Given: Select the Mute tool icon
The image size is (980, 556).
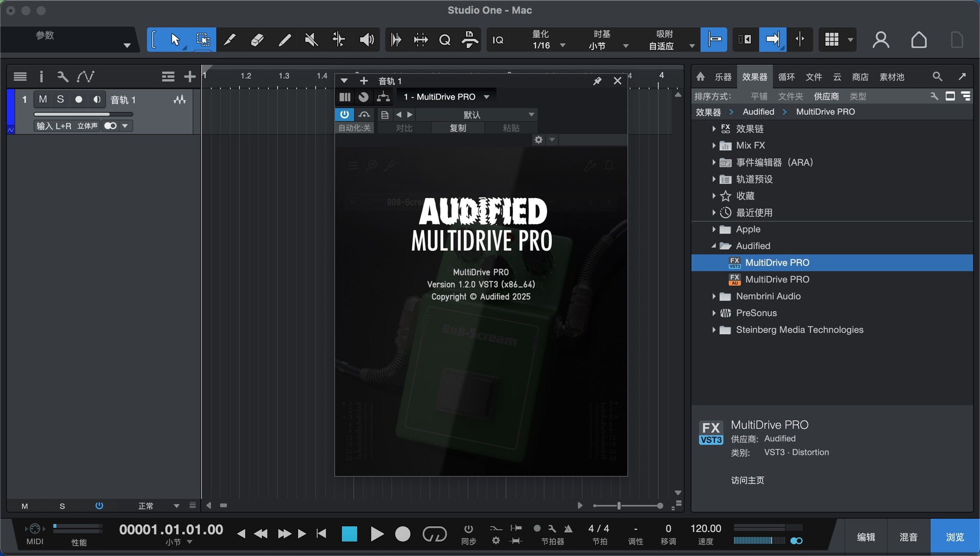Looking at the screenshot, I should pos(311,40).
